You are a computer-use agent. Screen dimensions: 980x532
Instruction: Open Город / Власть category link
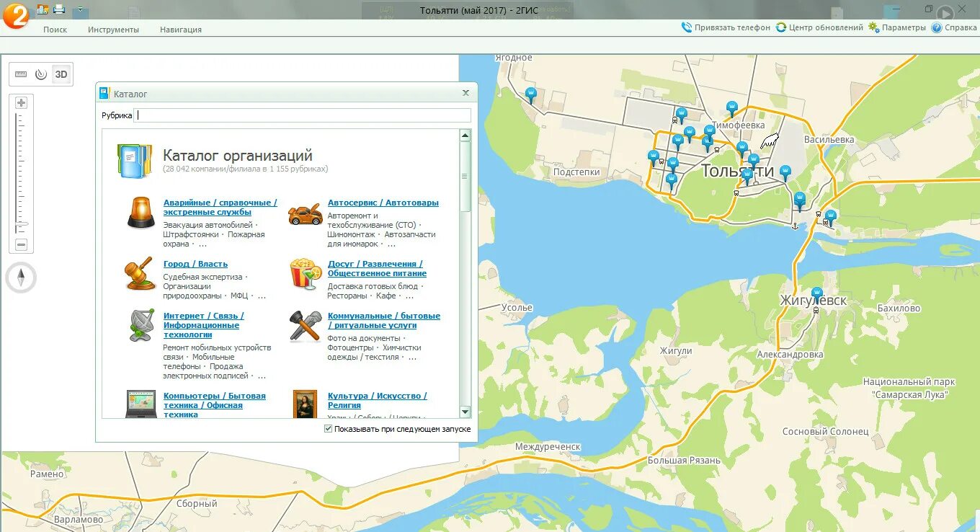click(x=195, y=264)
